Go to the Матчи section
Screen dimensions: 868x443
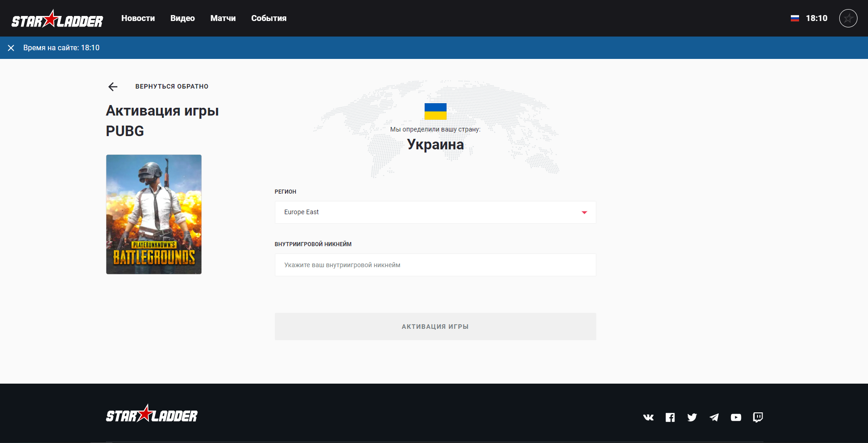[223, 18]
